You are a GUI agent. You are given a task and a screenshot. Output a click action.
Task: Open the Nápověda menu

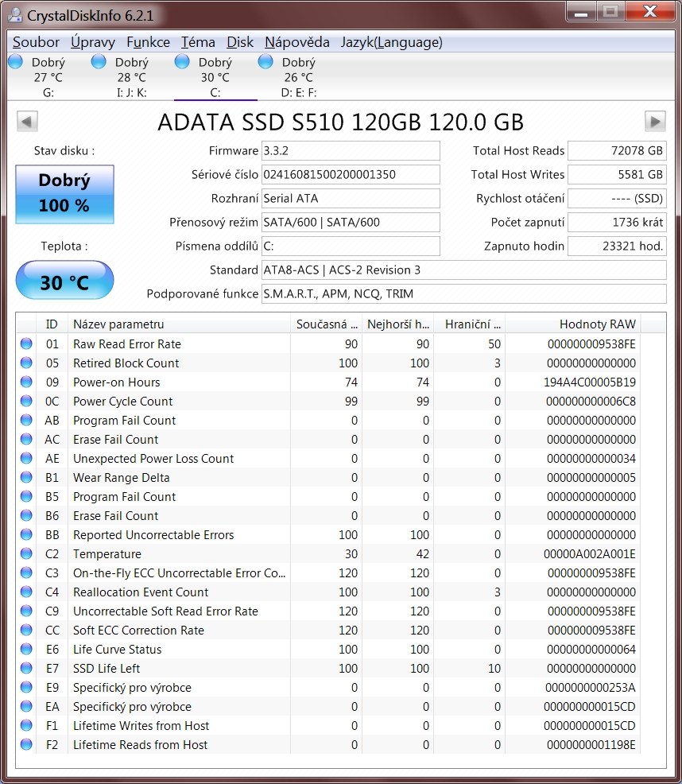pyautogui.click(x=297, y=42)
